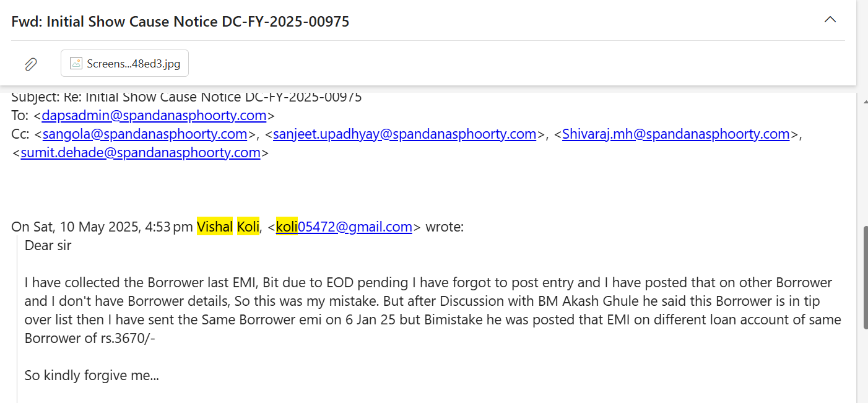868x403 pixels.
Task: Click the Dear sir greeting text
Action: (x=48, y=245)
